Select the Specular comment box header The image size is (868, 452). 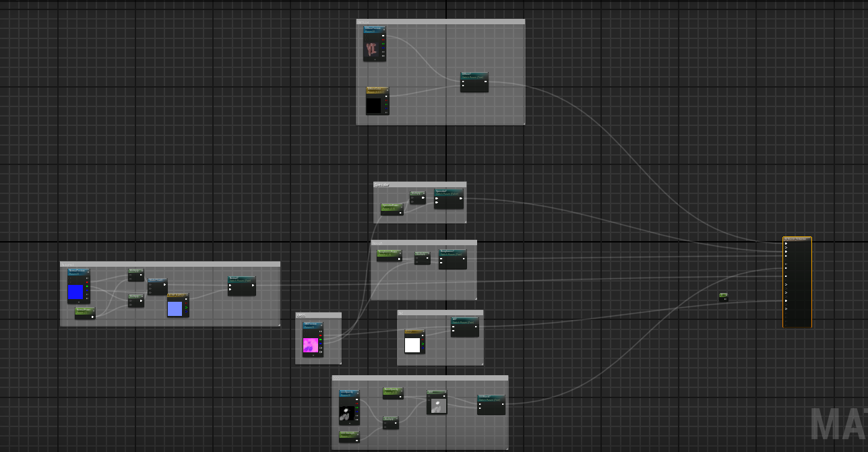point(420,184)
